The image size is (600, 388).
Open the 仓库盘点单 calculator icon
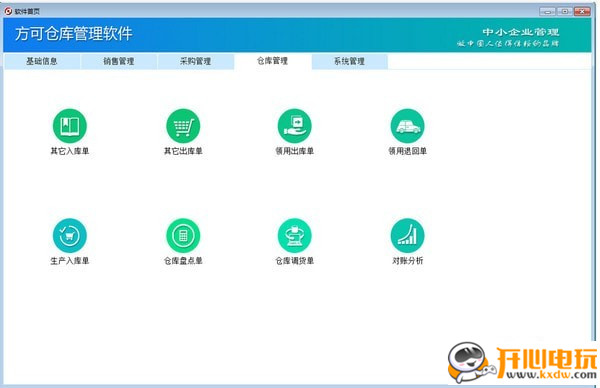point(183,235)
